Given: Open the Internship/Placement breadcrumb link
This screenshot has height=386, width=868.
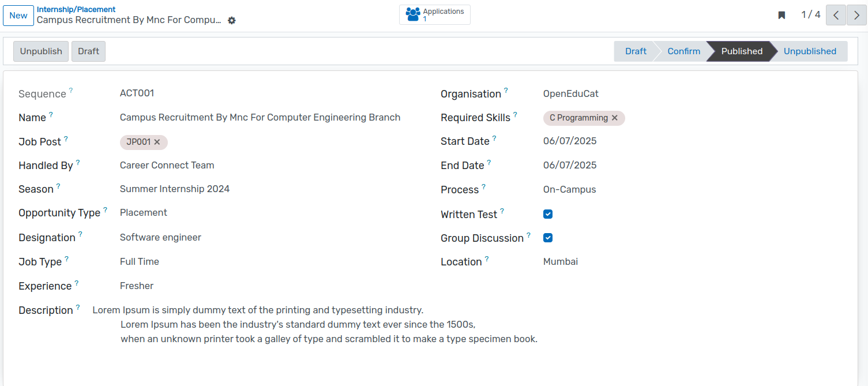Looking at the screenshot, I should [76, 9].
